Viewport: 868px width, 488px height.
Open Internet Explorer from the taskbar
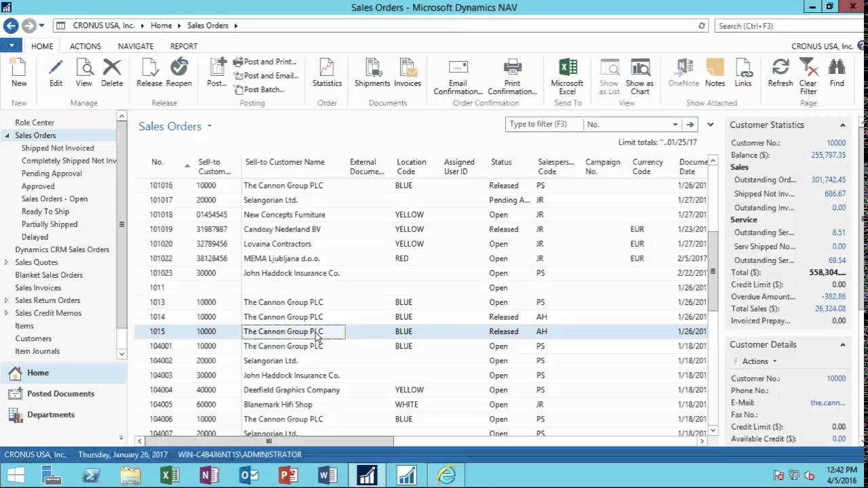pyautogui.click(x=446, y=476)
